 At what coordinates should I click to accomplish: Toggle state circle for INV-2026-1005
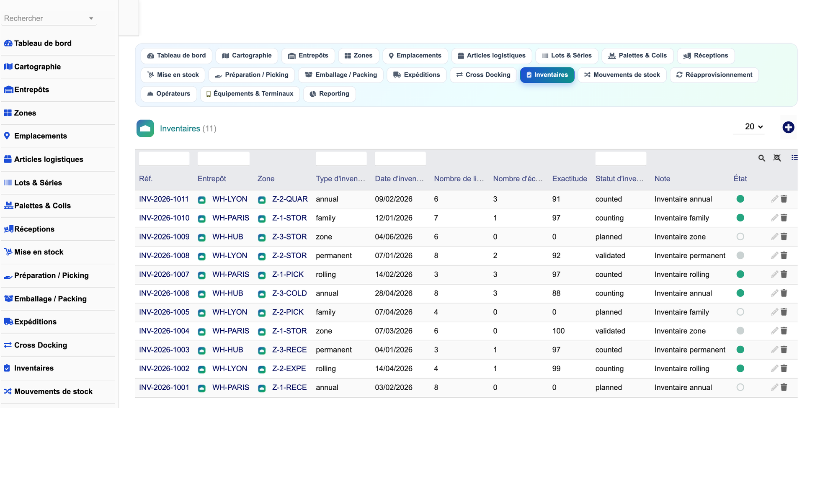click(740, 312)
